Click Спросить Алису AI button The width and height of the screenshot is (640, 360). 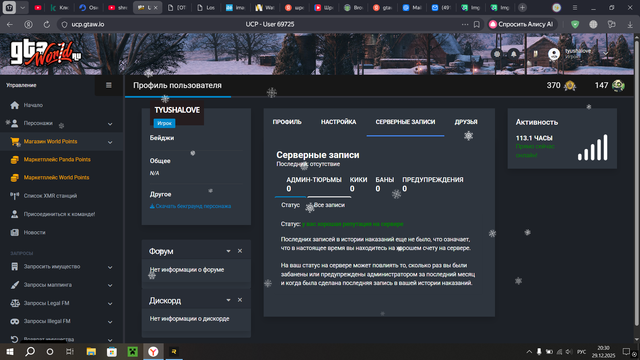pyautogui.click(x=522, y=24)
